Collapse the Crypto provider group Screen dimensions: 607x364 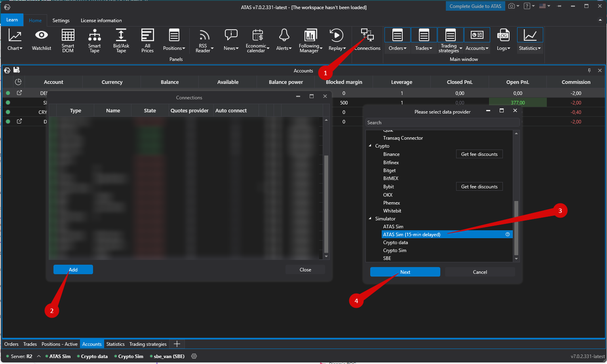tap(370, 146)
